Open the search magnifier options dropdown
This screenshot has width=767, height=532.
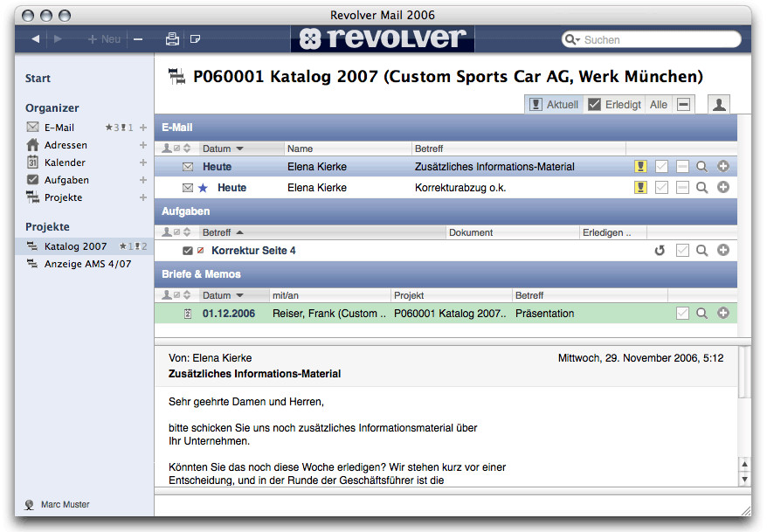(572, 39)
